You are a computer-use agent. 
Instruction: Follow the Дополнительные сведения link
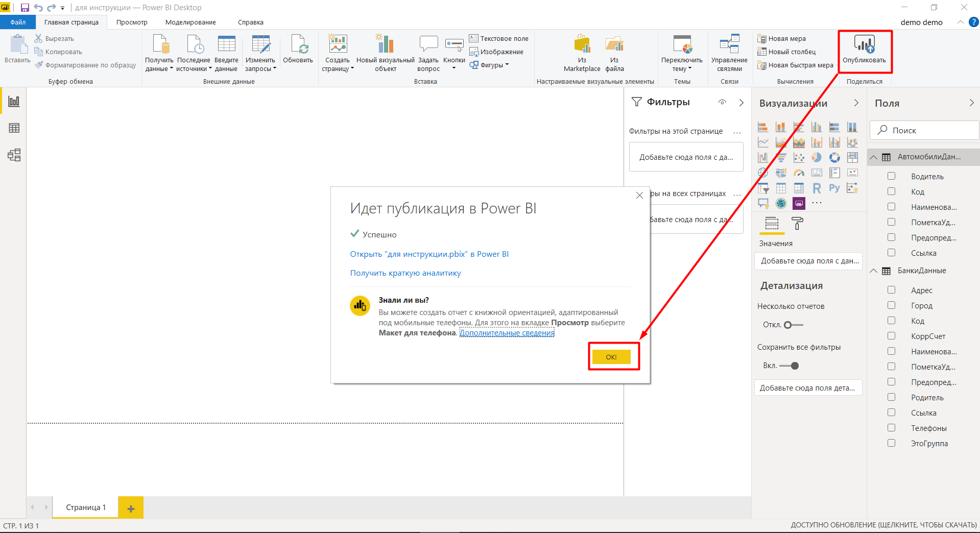pos(507,333)
